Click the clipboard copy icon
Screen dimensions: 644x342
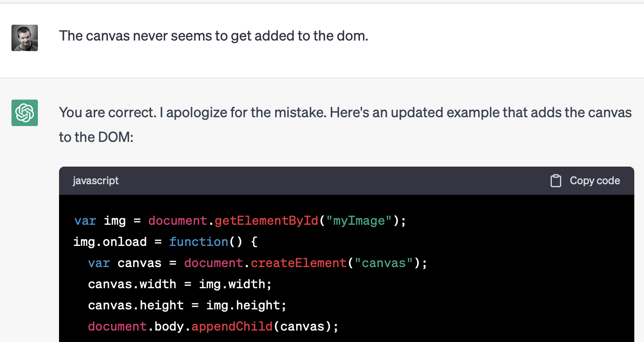click(x=556, y=181)
